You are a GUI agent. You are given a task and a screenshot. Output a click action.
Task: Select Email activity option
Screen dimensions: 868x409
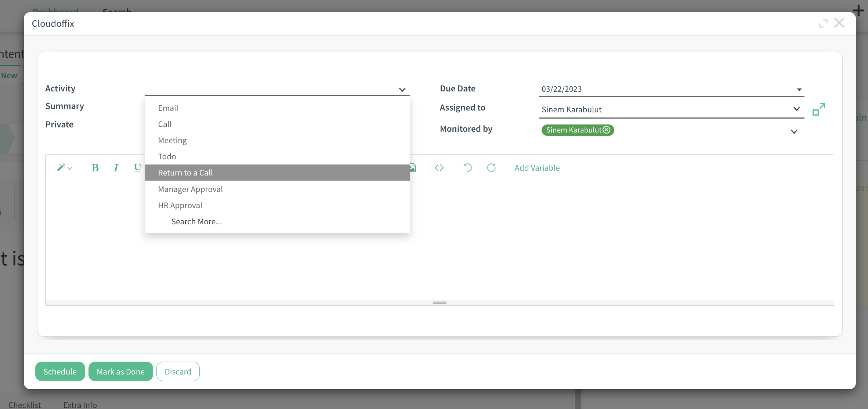click(x=277, y=108)
